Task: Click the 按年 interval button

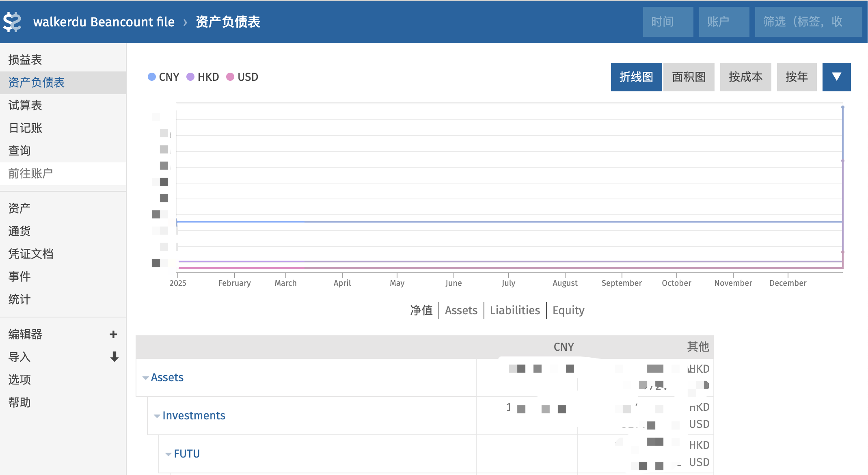Action: tap(797, 77)
